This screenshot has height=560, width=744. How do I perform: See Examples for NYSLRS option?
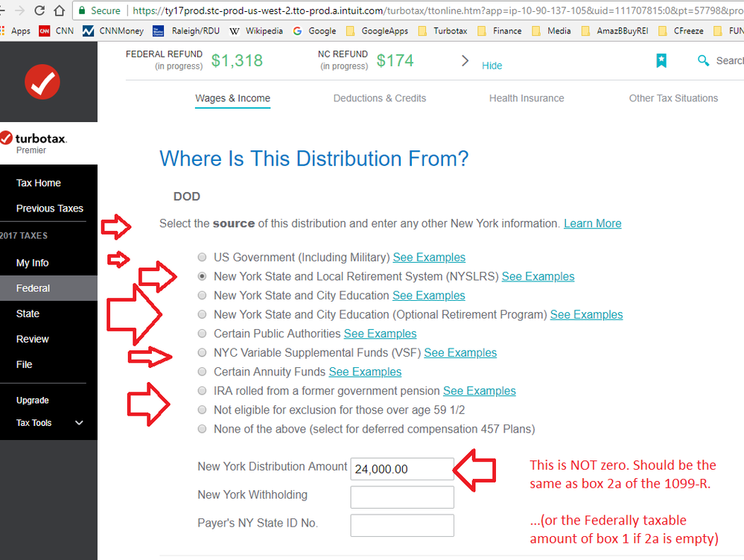click(538, 276)
